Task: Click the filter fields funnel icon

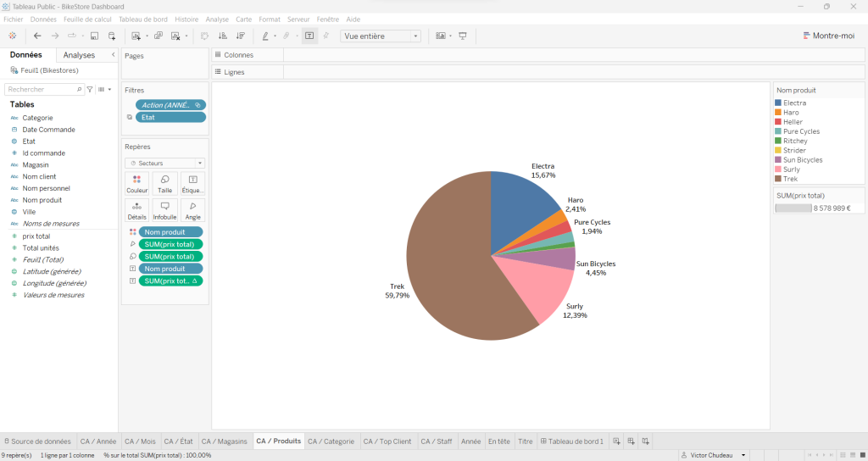Action: point(90,89)
